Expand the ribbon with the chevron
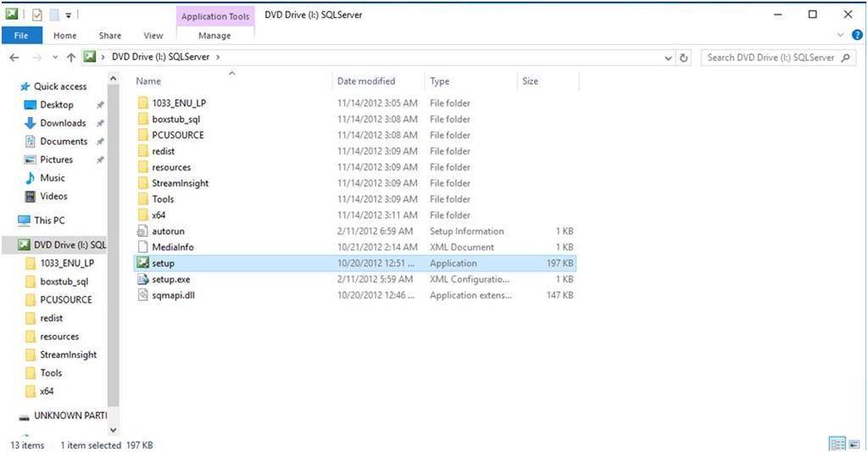This screenshot has height=452, width=868. 840,35
